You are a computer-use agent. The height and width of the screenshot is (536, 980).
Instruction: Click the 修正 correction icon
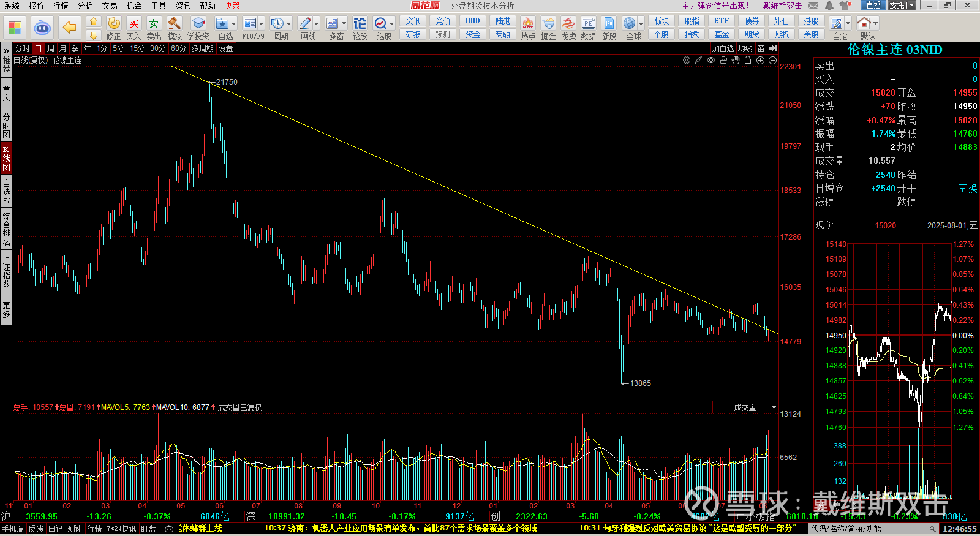pyautogui.click(x=114, y=28)
